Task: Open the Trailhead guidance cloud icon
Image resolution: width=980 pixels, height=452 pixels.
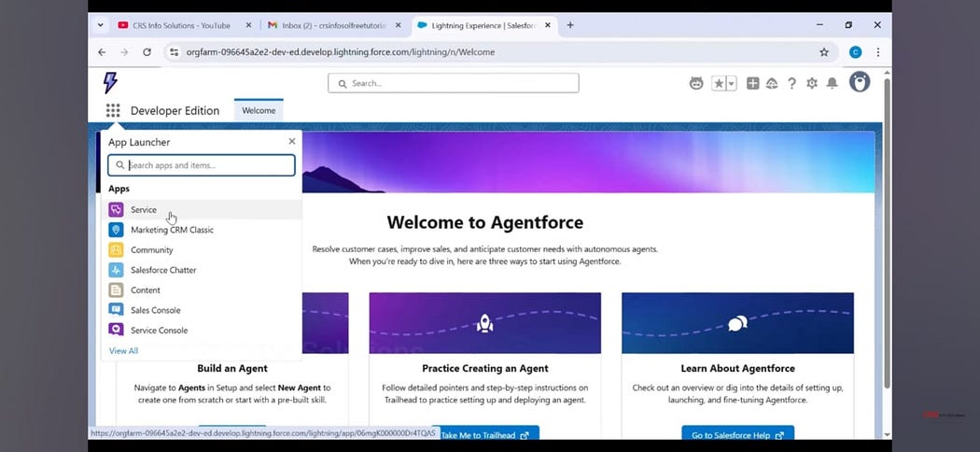Action: pyautogui.click(x=772, y=84)
